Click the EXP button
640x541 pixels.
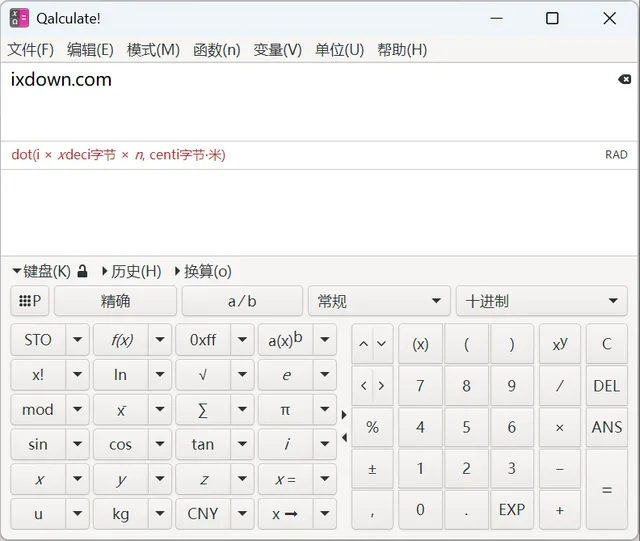[x=512, y=510]
